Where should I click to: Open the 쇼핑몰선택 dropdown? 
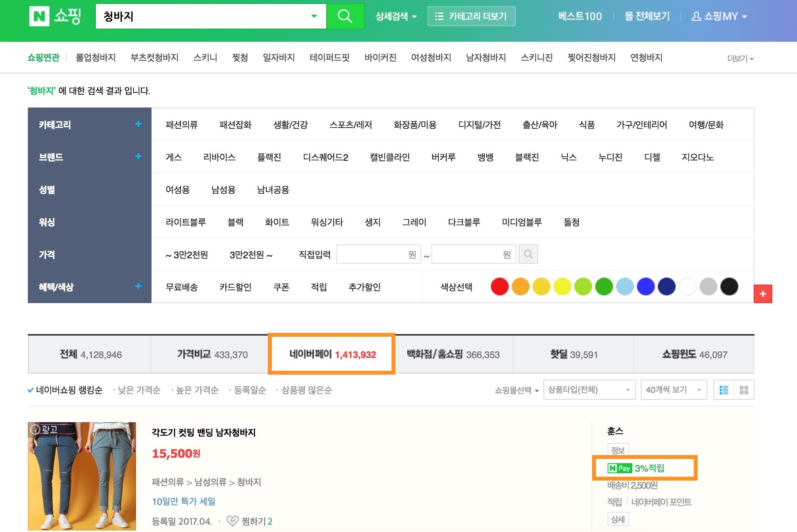tap(516, 390)
